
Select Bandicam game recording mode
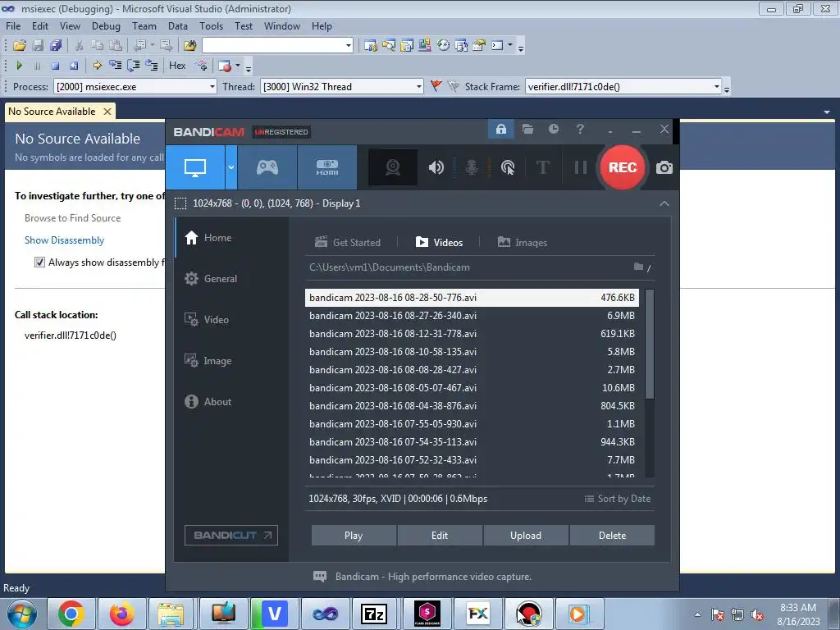[267, 167]
